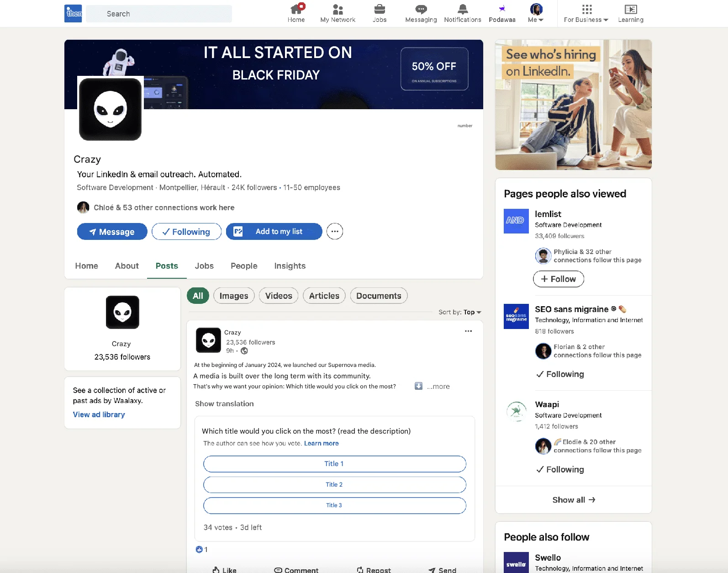
Task: Open My Network icon
Action: [x=338, y=13]
